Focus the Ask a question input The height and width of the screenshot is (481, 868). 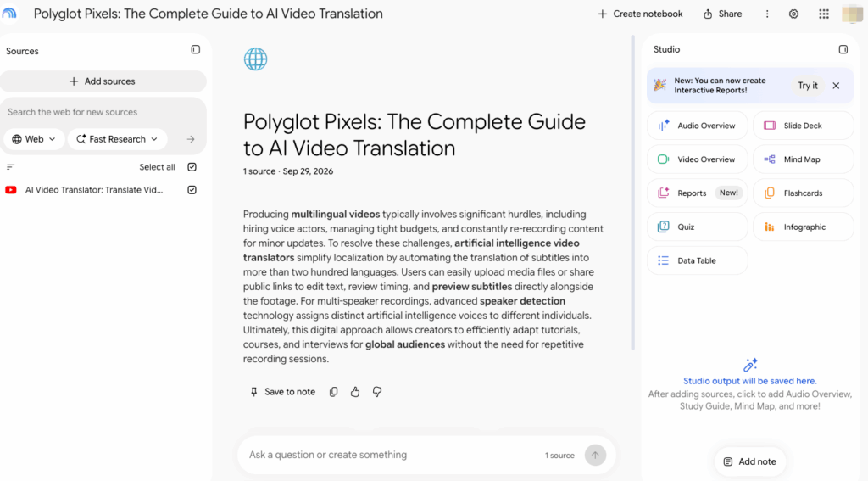(393, 455)
